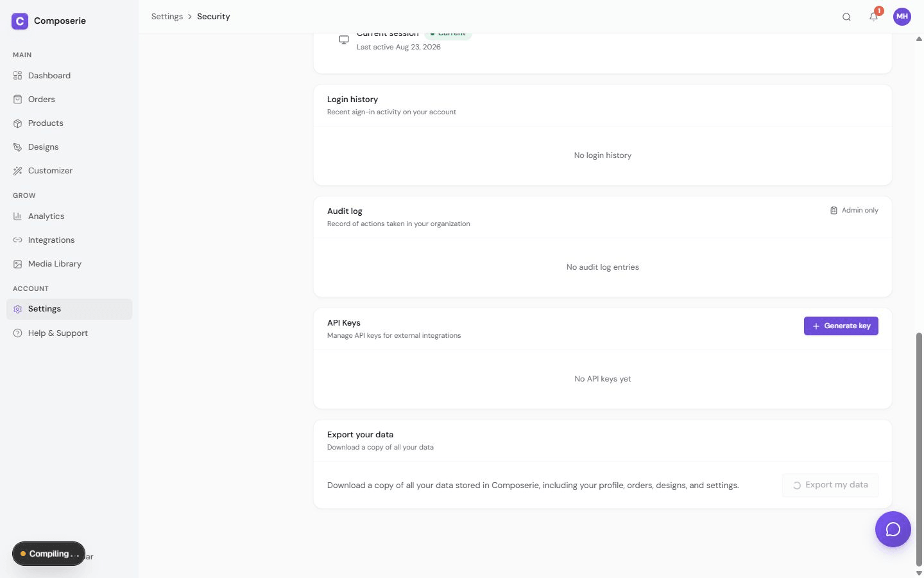This screenshot has width=924, height=578.
Task: Click the Composerie brand name
Action: point(60,21)
